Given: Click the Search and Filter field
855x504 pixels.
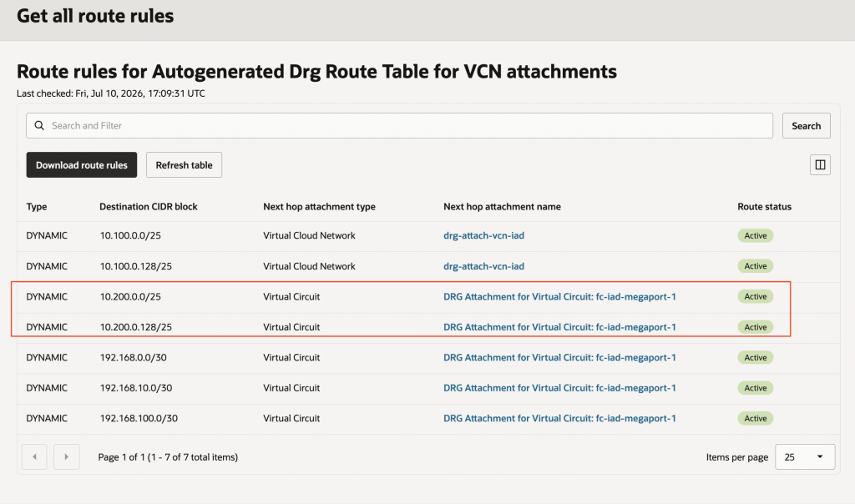Looking at the screenshot, I should 399,125.
